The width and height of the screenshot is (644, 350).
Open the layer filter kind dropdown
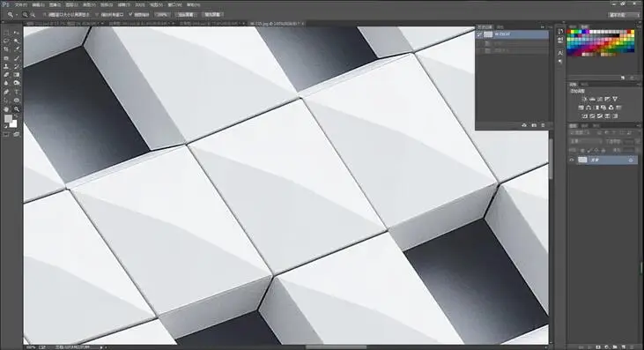[580, 133]
